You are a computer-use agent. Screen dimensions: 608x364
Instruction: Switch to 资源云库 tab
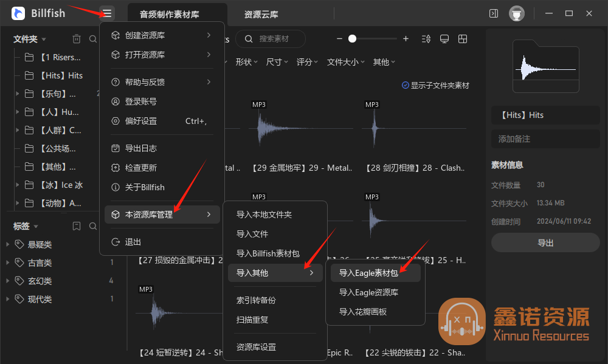[x=261, y=15]
